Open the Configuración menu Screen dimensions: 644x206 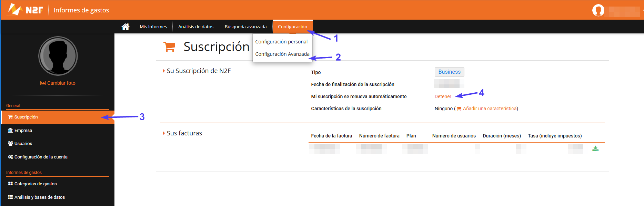coord(292,27)
